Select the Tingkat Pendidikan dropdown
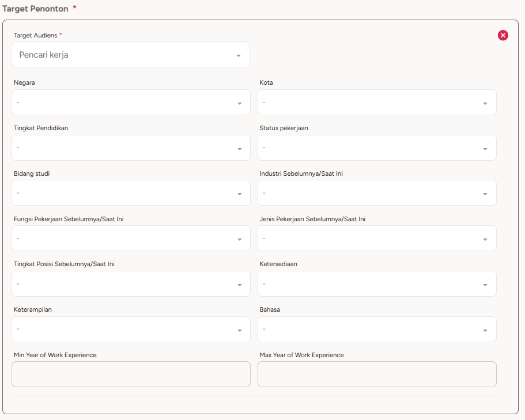Screen dimensions: 525x420 click(130, 148)
